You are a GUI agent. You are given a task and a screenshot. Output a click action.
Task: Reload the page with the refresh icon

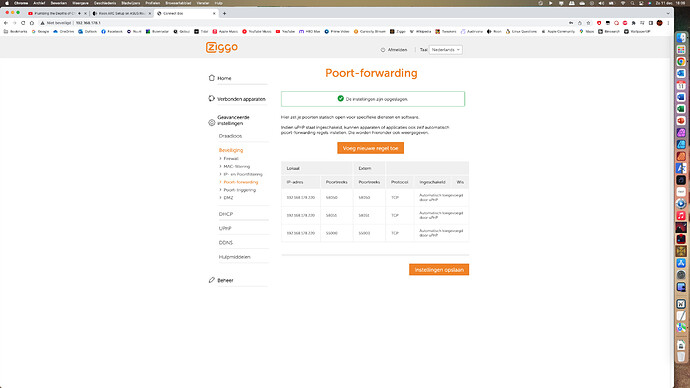(23, 23)
